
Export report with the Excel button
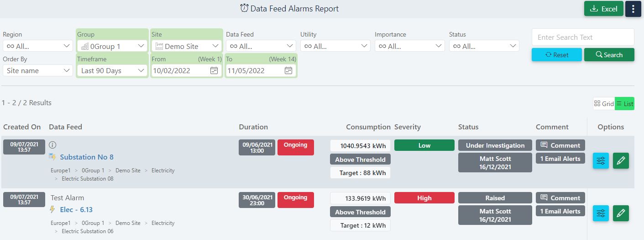604,9
